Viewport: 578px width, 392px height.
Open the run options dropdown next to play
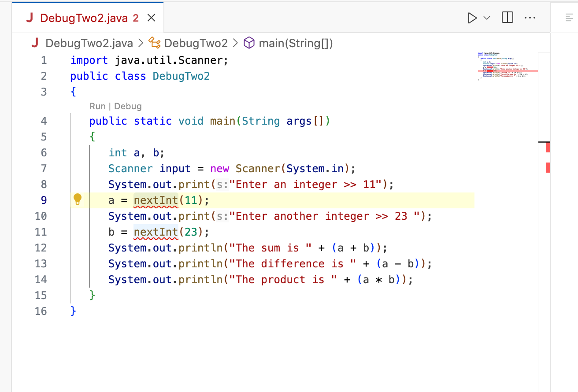[x=486, y=18]
